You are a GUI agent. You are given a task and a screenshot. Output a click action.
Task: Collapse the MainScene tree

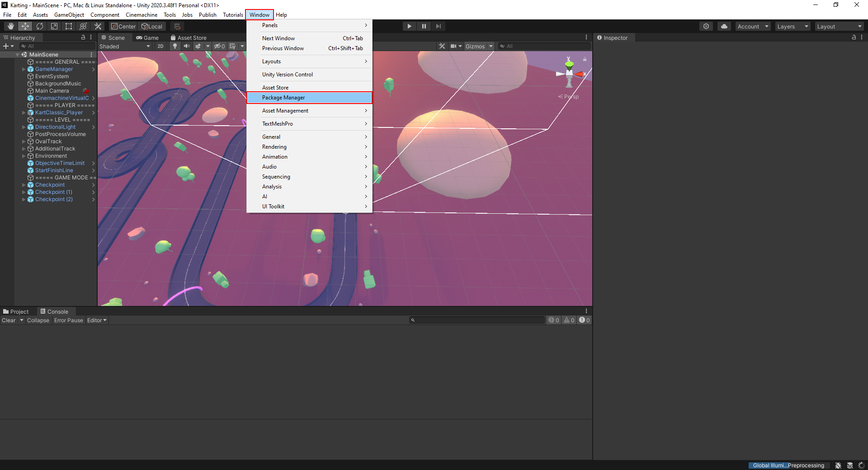pos(17,55)
